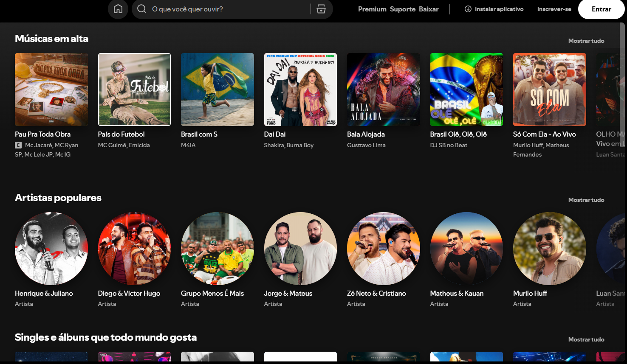Open the Suporte link
The width and height of the screenshot is (627, 364).
coord(403,9)
